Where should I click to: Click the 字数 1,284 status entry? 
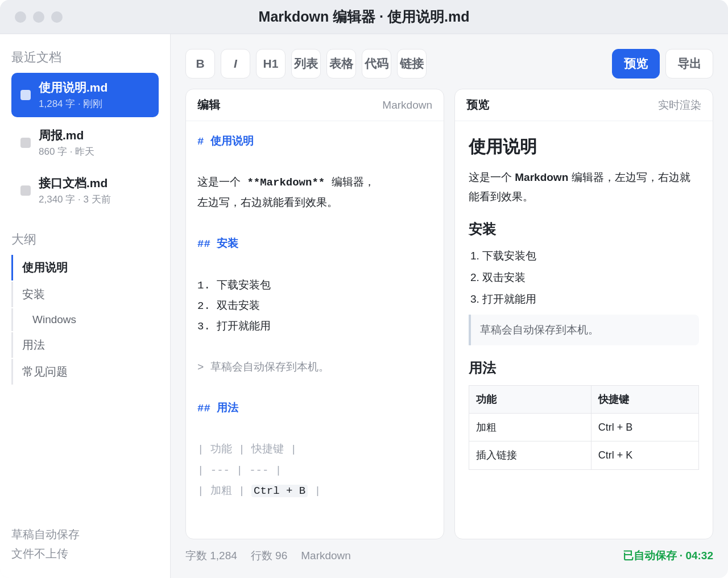coord(211,556)
